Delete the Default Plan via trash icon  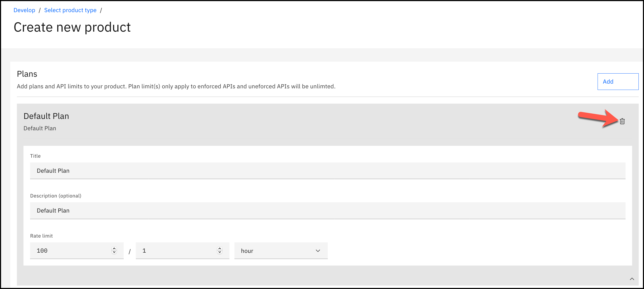[622, 121]
